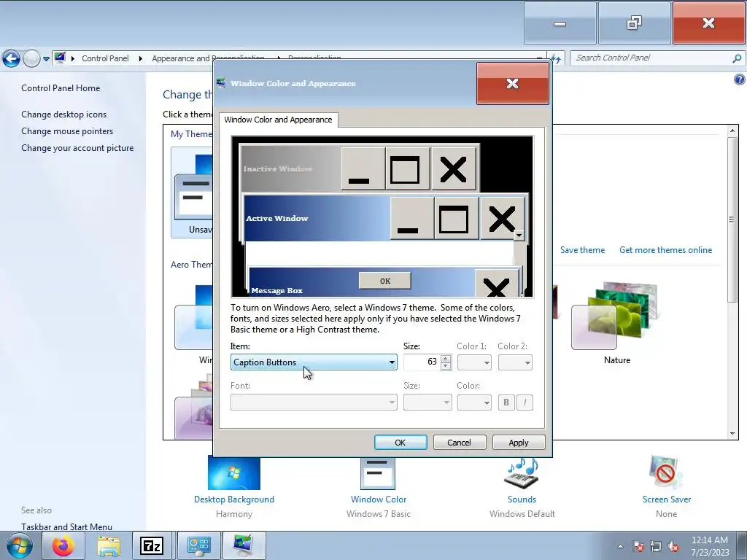Click the Inactive Window maximize preview button
This screenshot has height=560, width=747.
pos(408,169)
